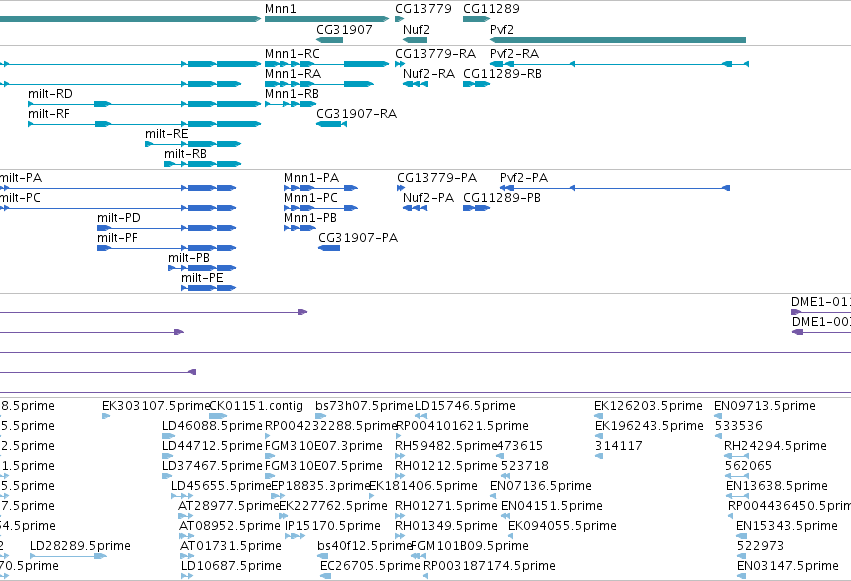Select transcript Mnn1-RA
The width and height of the screenshot is (851, 581).
pyautogui.click(x=319, y=84)
